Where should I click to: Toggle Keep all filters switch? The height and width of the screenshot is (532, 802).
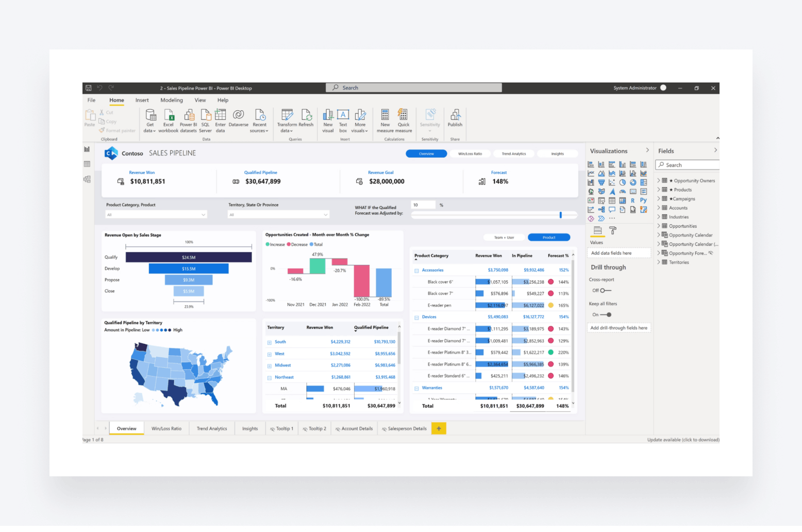(x=606, y=314)
